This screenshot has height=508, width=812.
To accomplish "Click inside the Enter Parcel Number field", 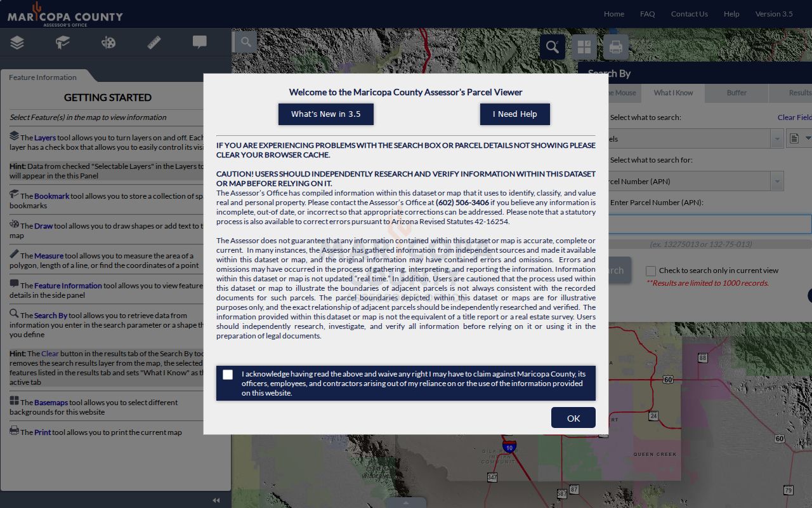I will point(709,224).
